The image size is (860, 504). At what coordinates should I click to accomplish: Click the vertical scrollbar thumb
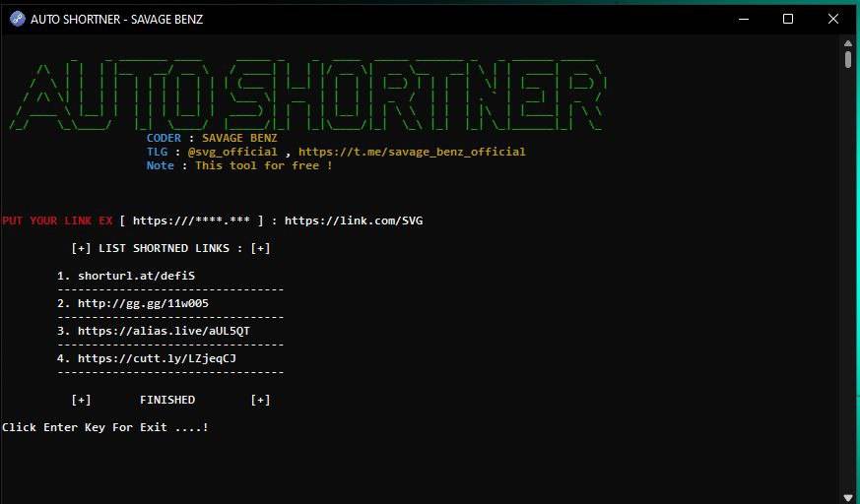pos(848,59)
